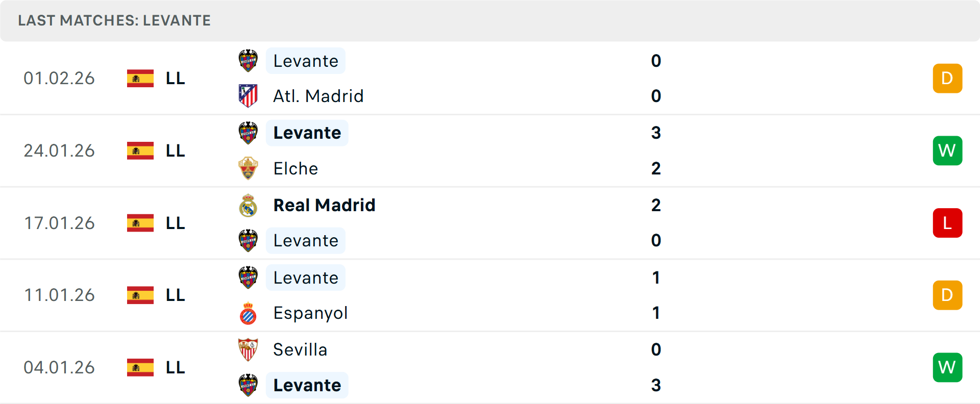Click the Elche team name
This screenshot has width=980, height=404.
click(x=296, y=168)
